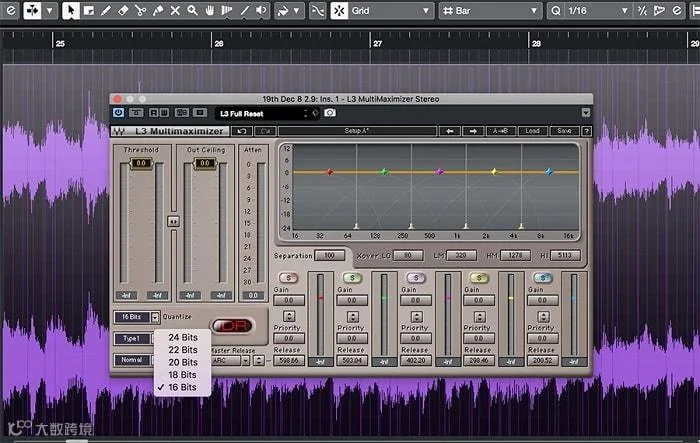This screenshot has height=443, width=700.
Task: Click the red band node on EQ graph
Action: tap(330, 172)
